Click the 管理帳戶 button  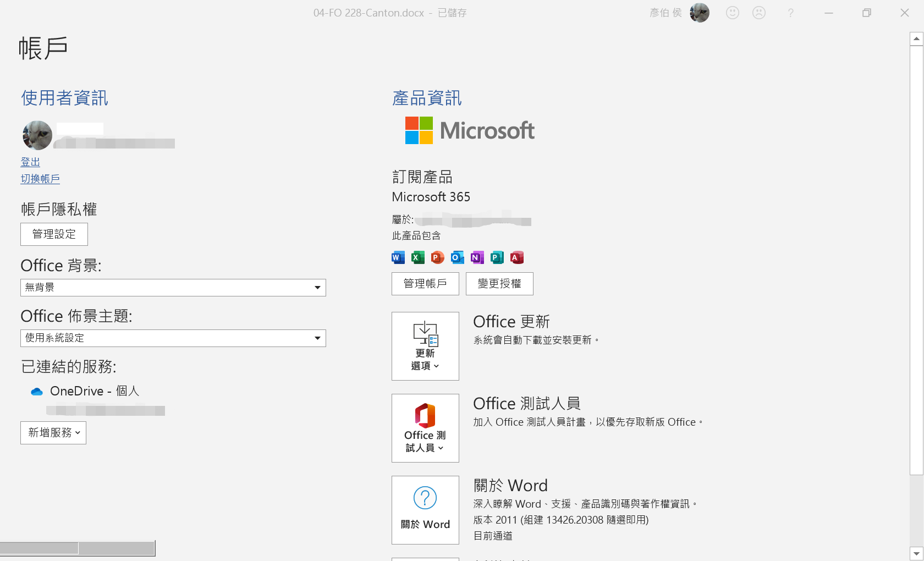(x=425, y=284)
